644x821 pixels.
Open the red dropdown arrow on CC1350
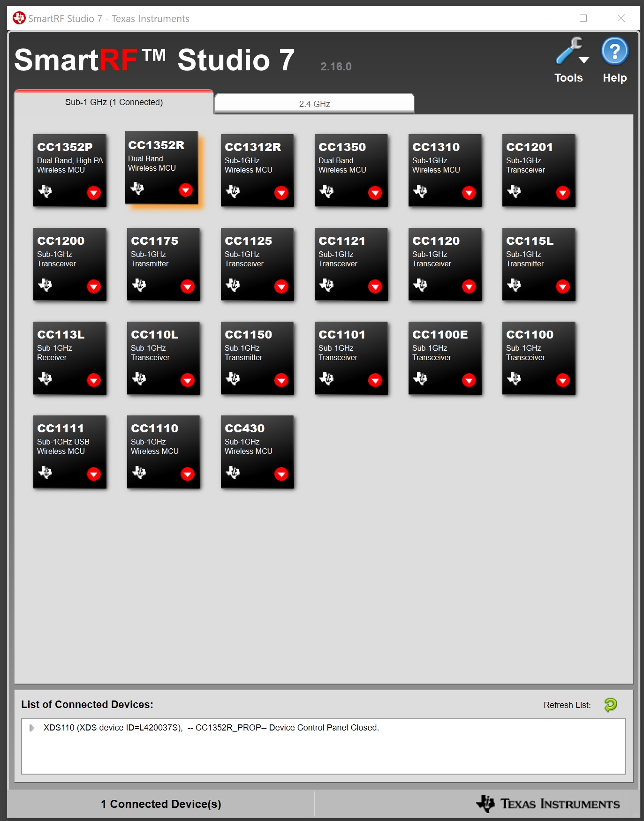pyautogui.click(x=375, y=193)
